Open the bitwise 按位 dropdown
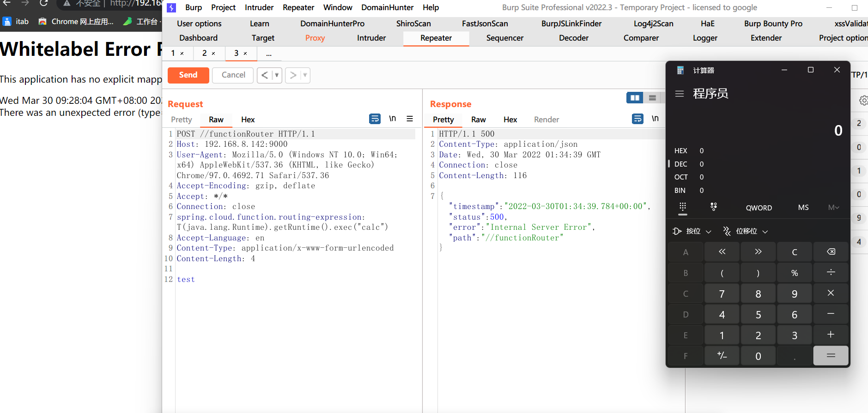868x413 pixels. (x=692, y=231)
